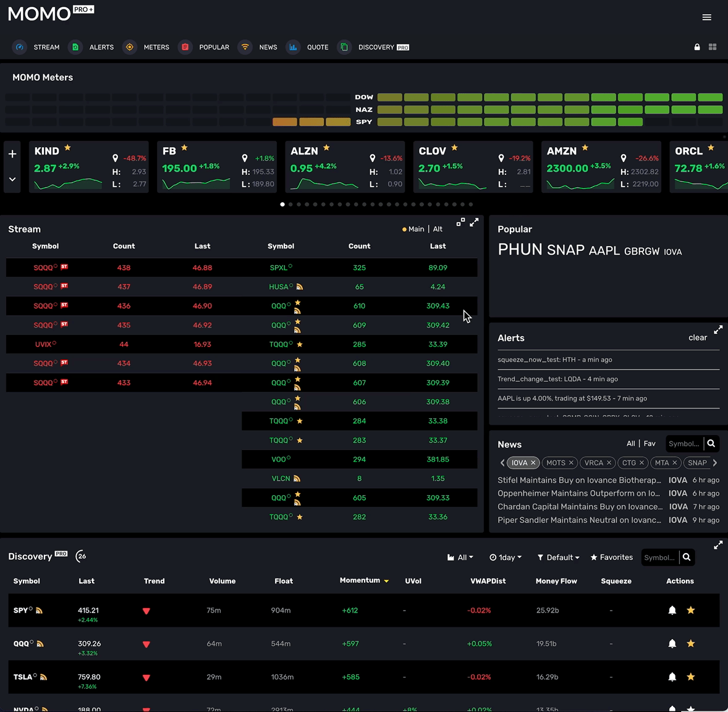Click PHUN in Popular panel
This screenshot has height=712, width=728.
click(x=520, y=250)
